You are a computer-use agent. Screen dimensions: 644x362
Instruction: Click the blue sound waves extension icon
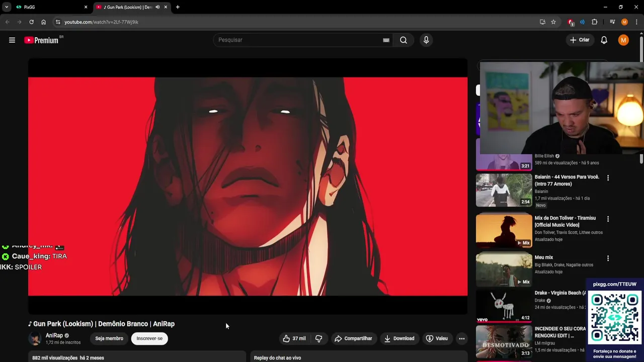tap(582, 22)
